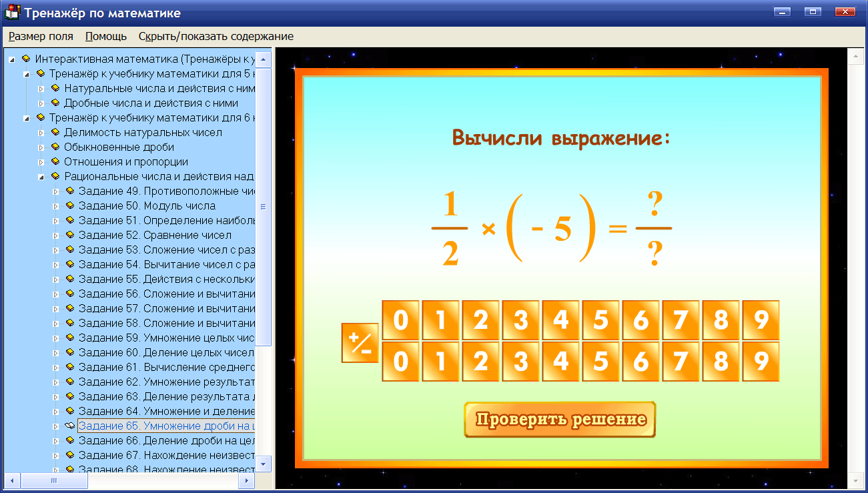Image resolution: width=868 pixels, height=493 pixels.
Task: Click digit 4 on the bottom keypad row
Action: point(560,362)
